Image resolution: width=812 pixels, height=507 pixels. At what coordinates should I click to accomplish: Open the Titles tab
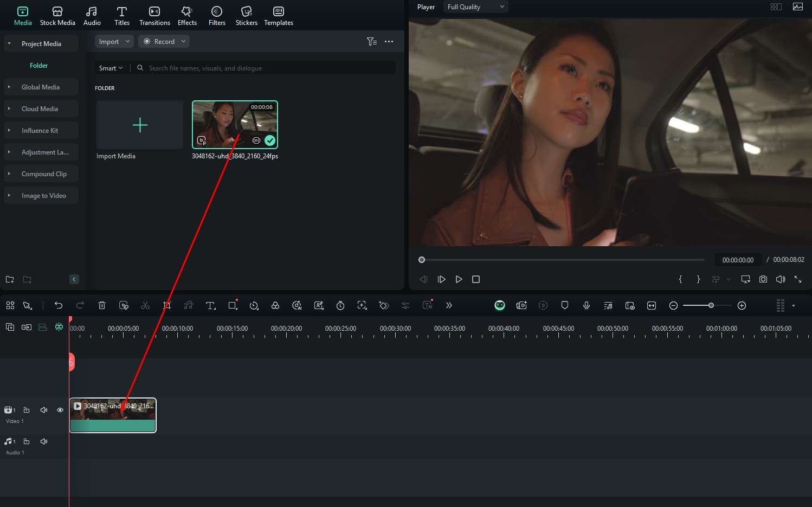pyautogui.click(x=122, y=16)
